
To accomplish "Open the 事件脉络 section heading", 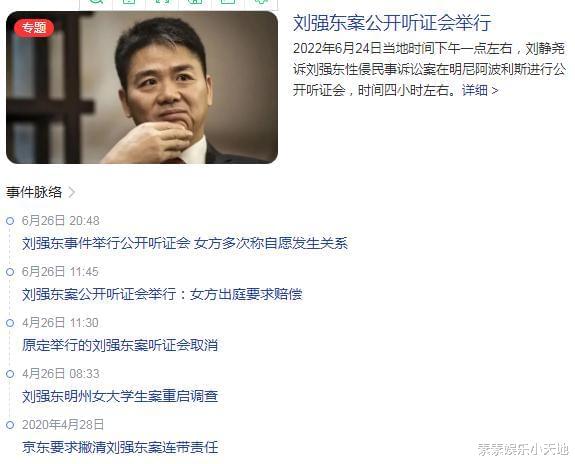I will click(x=34, y=192).
